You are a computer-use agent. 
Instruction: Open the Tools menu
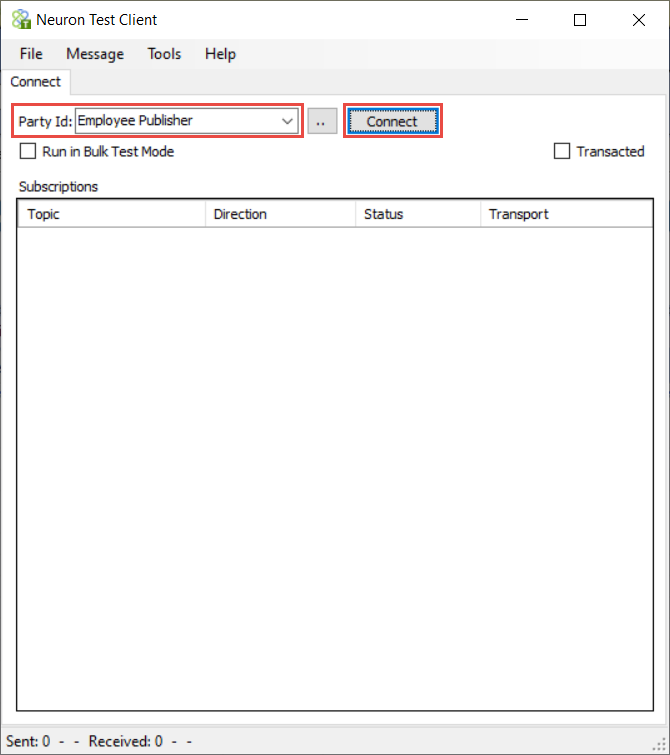pos(164,54)
